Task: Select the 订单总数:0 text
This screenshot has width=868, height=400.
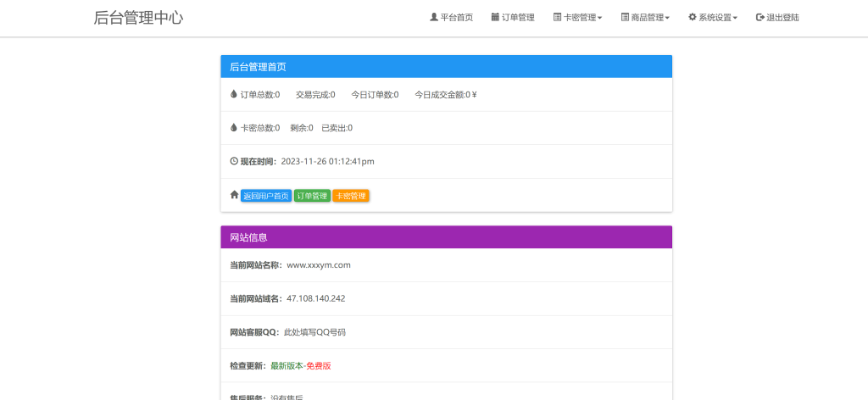Action: 260,95
